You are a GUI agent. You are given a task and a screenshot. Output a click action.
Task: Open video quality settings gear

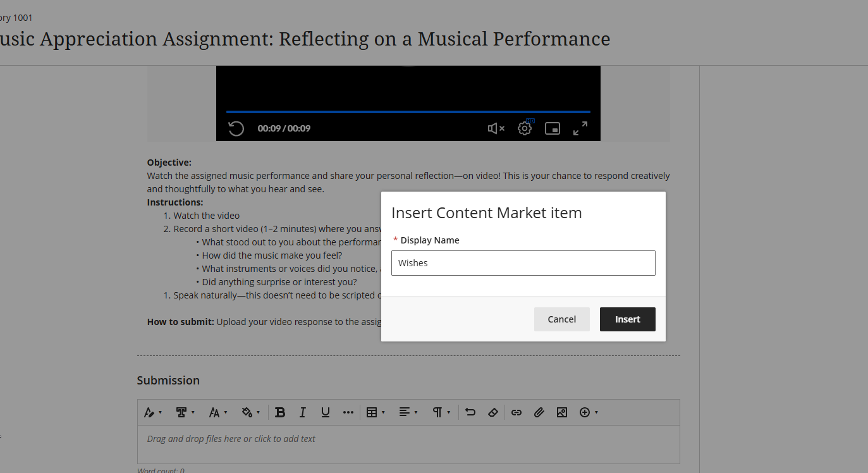tap(525, 128)
